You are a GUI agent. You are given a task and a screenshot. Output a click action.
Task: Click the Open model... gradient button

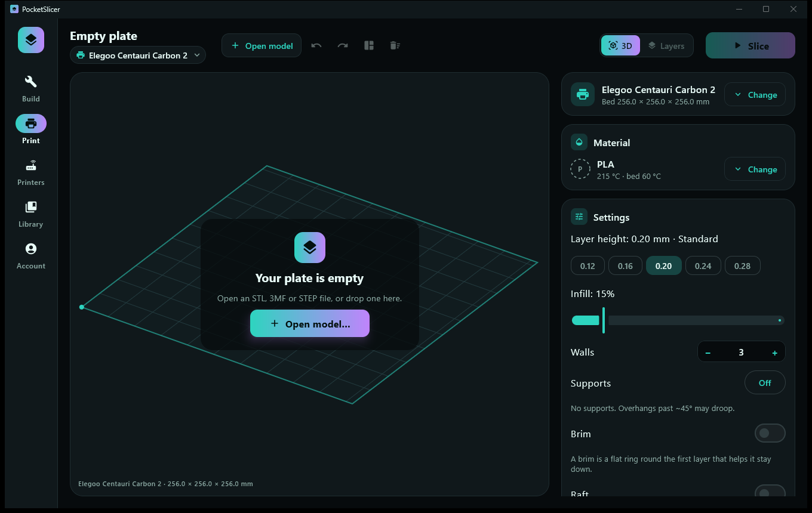(x=310, y=323)
